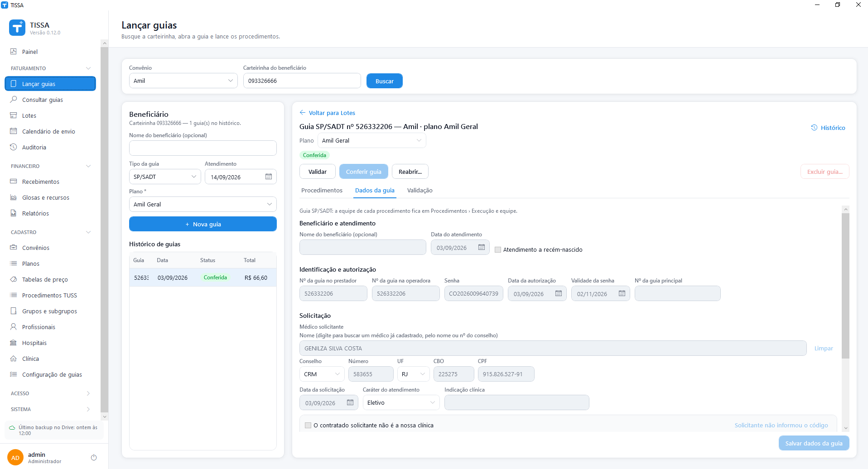Image resolution: width=868 pixels, height=469 pixels.
Task: Open Configuração de guias menu item
Action: (50, 374)
